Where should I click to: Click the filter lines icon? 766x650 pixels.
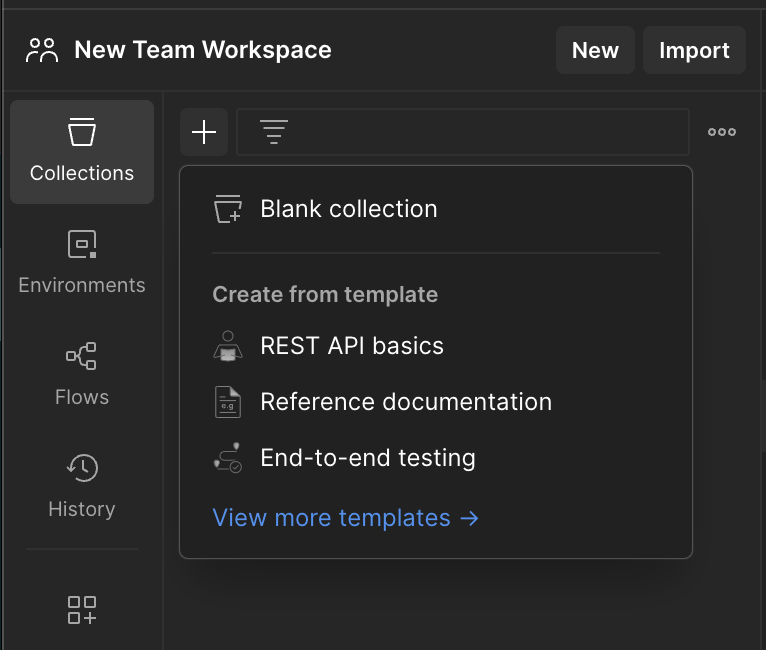click(274, 132)
